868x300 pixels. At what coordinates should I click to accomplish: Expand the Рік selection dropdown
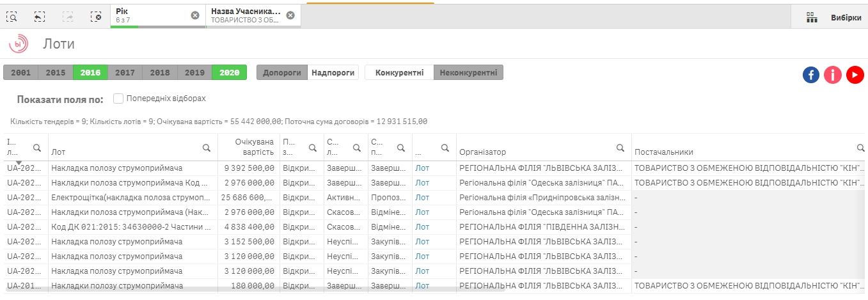pyautogui.click(x=150, y=15)
